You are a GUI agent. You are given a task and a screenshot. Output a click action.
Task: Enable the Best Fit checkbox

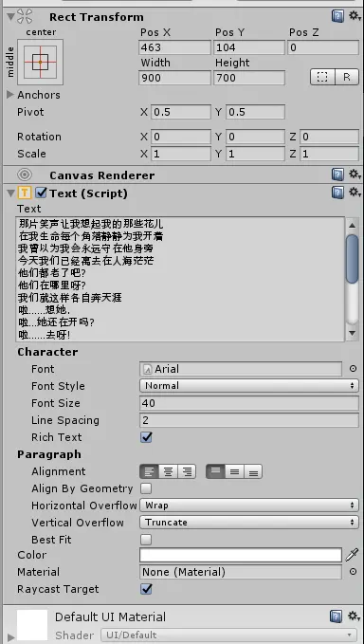coord(146,540)
